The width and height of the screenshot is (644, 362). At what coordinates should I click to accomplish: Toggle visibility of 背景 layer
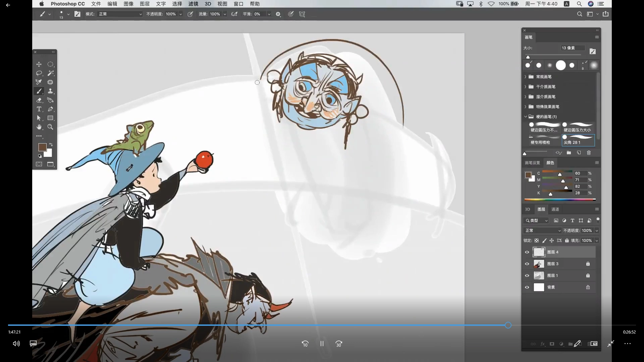point(527,287)
